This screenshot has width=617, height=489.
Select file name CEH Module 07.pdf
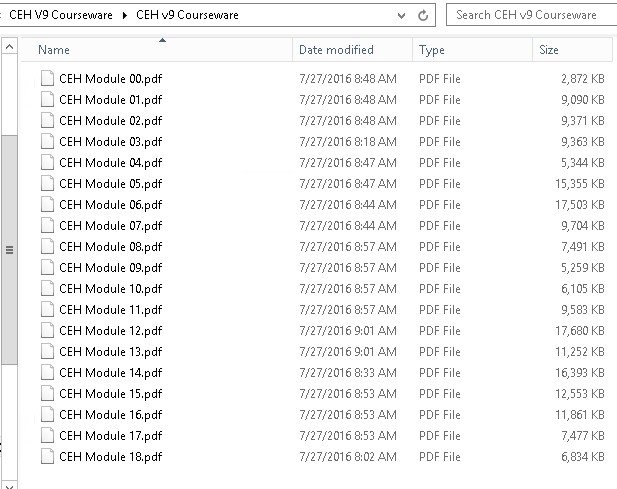(111, 226)
